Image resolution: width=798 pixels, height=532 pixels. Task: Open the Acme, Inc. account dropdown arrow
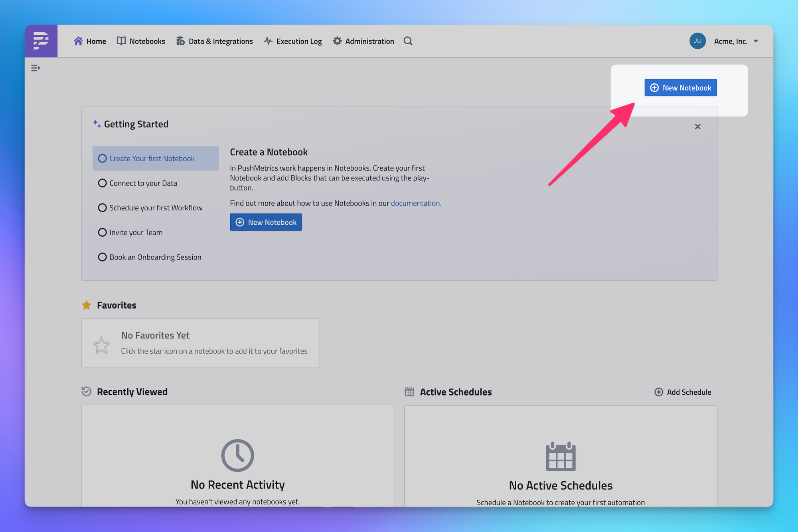pyautogui.click(x=756, y=41)
